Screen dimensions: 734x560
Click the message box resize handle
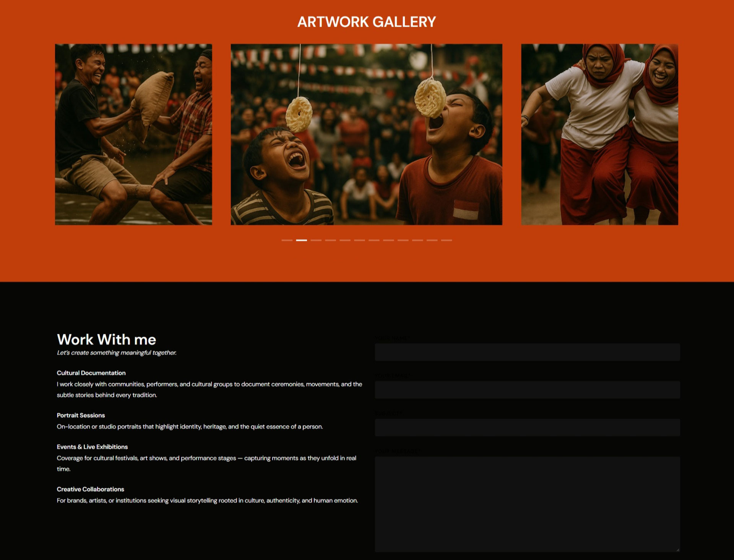pyautogui.click(x=678, y=550)
